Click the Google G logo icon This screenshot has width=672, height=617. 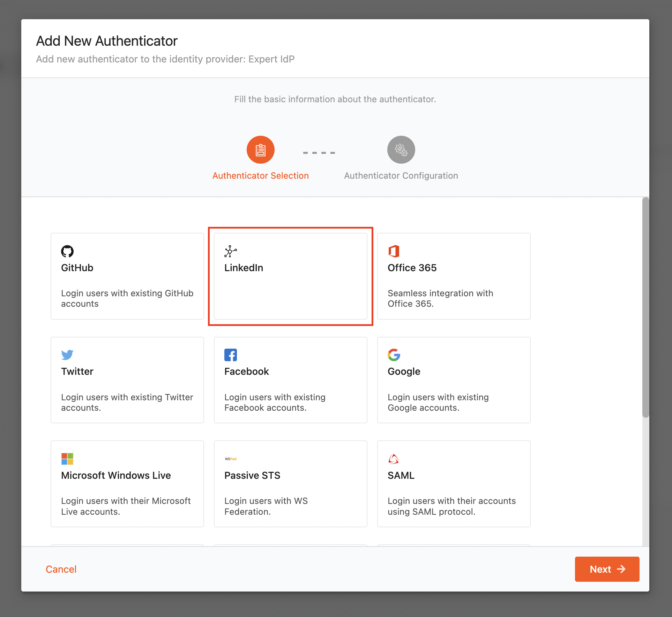[394, 355]
